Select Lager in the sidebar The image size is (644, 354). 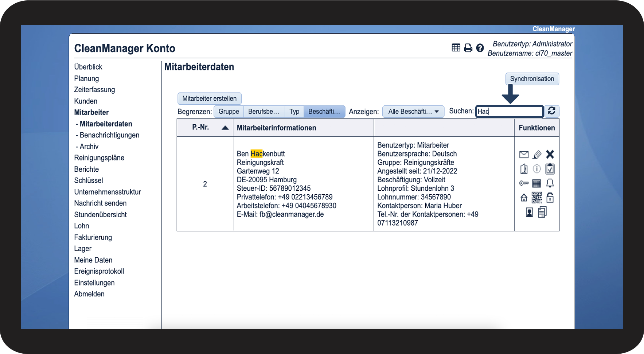pyautogui.click(x=83, y=249)
